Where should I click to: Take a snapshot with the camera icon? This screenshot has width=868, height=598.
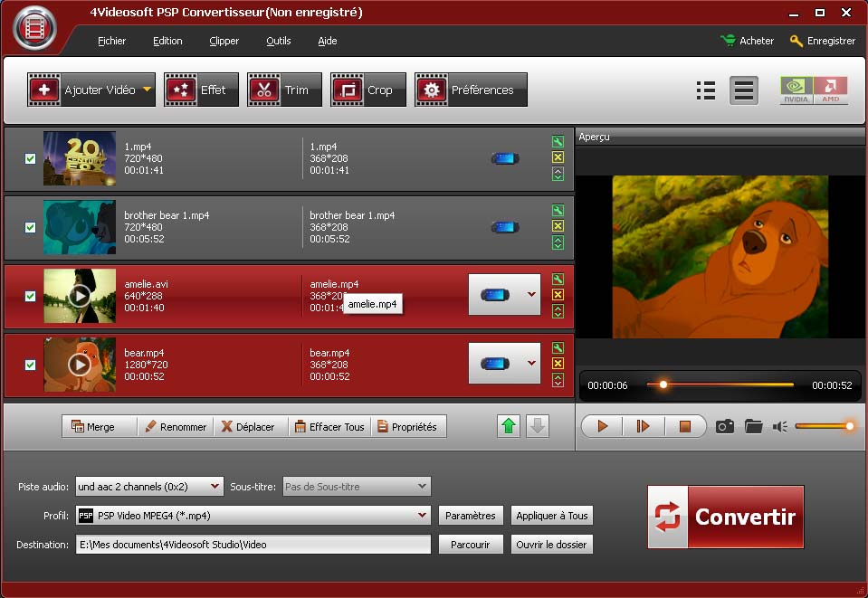click(x=724, y=426)
